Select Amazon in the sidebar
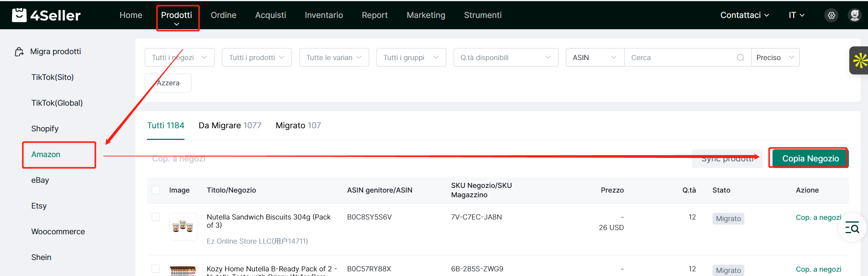The width and height of the screenshot is (868, 276). tap(46, 154)
